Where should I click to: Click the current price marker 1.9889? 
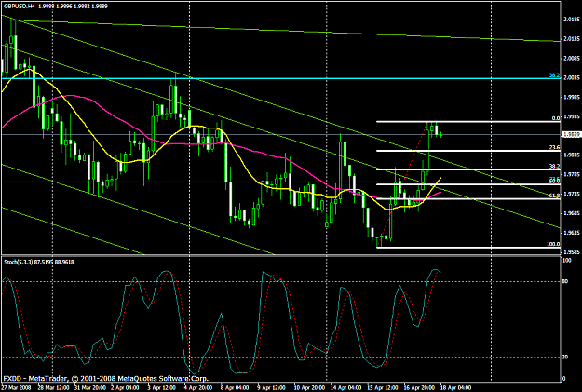point(571,135)
